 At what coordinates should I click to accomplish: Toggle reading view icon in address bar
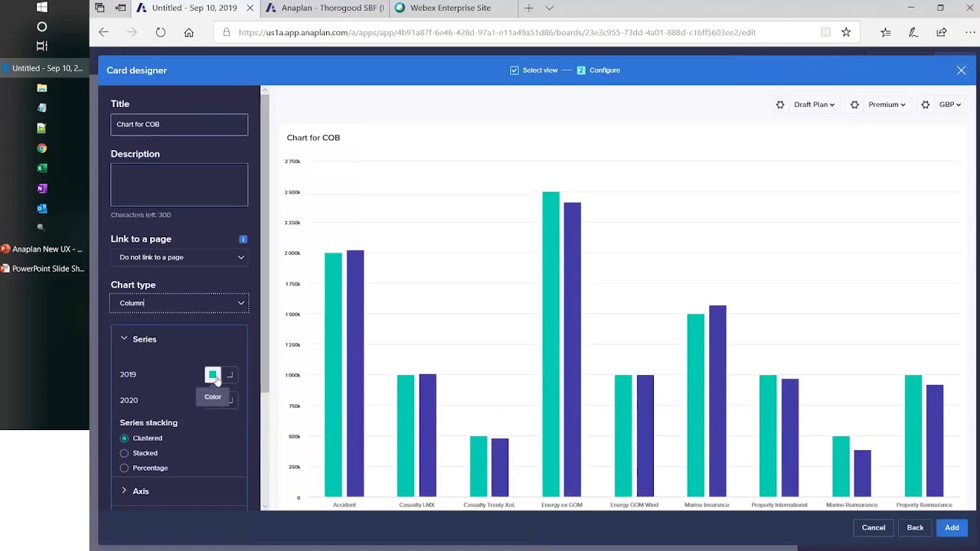click(x=825, y=32)
